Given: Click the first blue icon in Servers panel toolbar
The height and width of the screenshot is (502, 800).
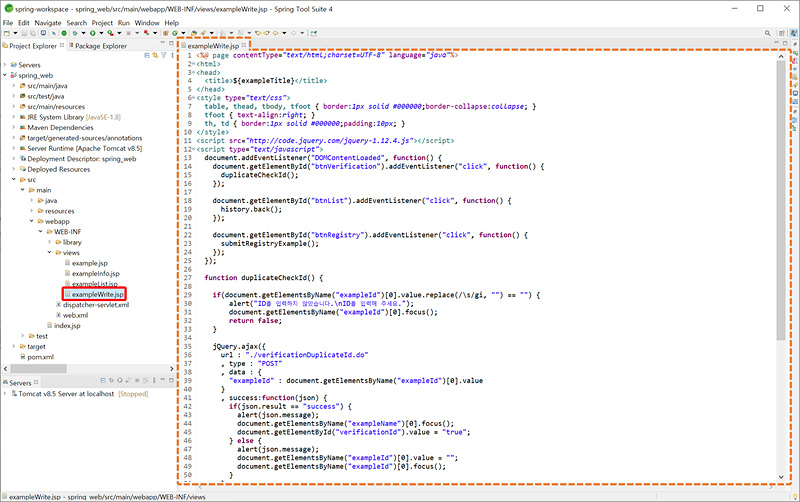Looking at the screenshot, I should click(103, 380).
